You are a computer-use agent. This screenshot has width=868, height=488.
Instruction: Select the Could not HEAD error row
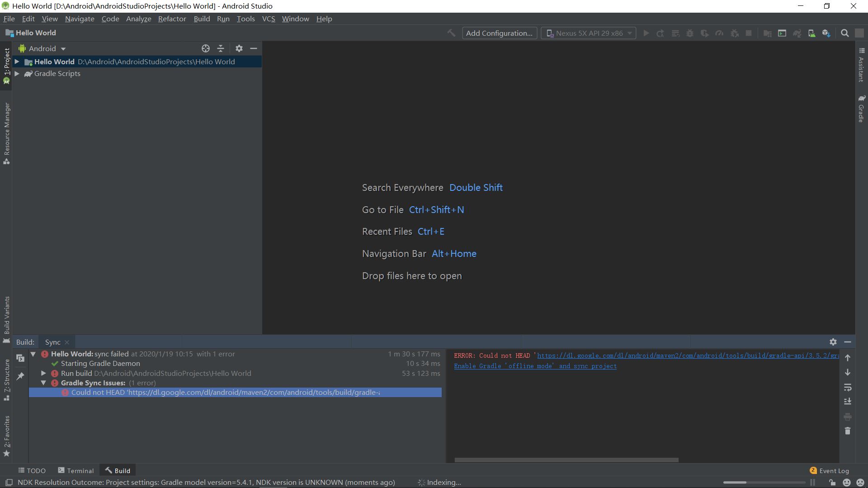235,393
